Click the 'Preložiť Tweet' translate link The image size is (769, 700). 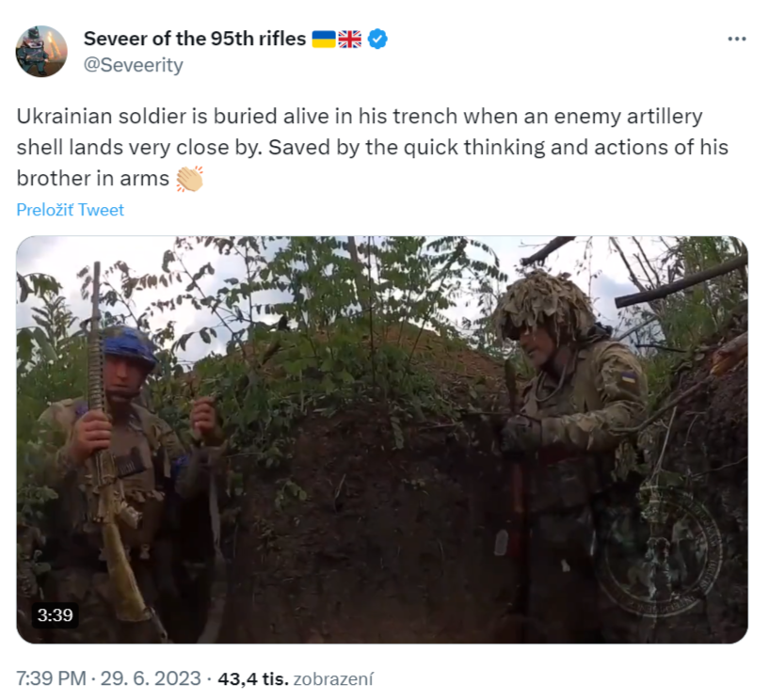[71, 210]
